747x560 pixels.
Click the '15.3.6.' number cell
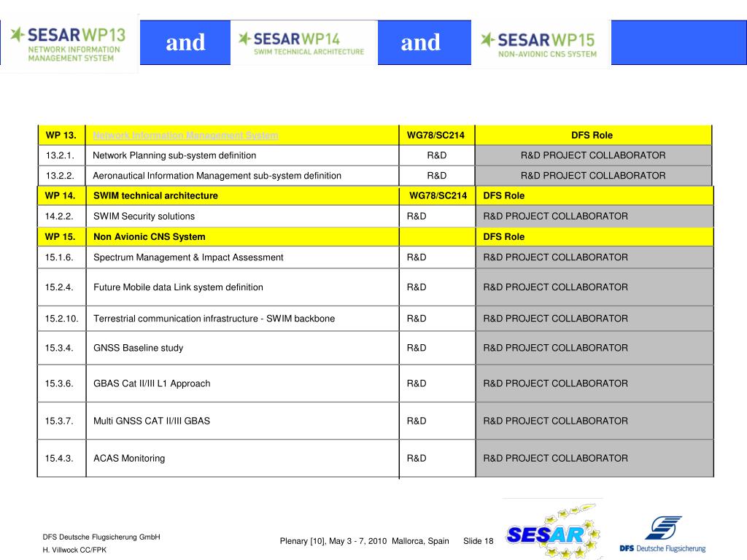pyautogui.click(x=60, y=384)
